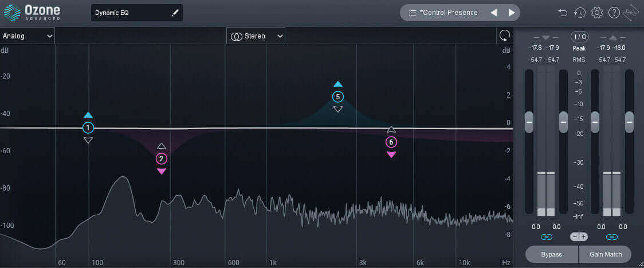Open the Control Presence preset selector

tap(460, 13)
